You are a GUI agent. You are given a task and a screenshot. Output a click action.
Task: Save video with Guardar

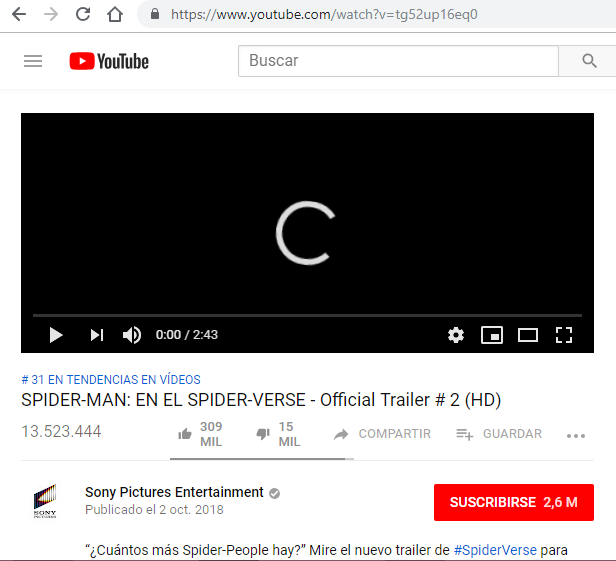click(499, 434)
